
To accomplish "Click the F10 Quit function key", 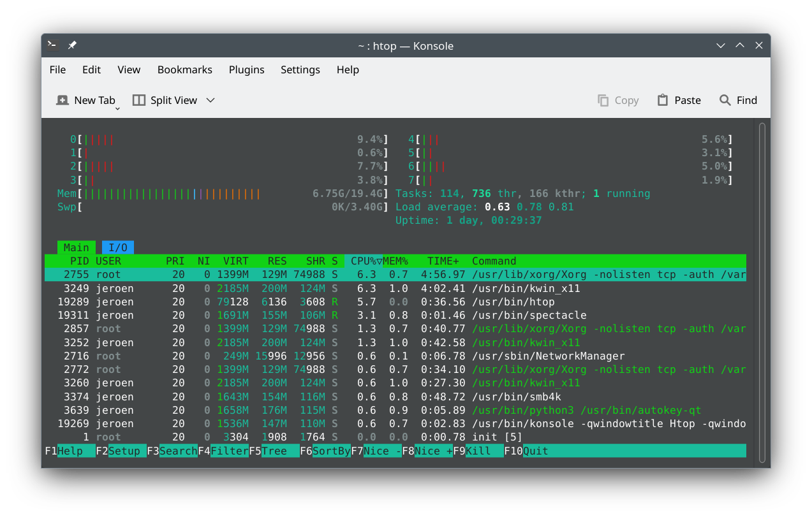I will (x=526, y=451).
